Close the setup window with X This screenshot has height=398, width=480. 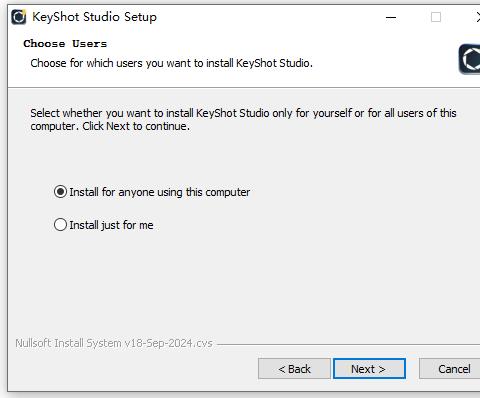point(478,17)
